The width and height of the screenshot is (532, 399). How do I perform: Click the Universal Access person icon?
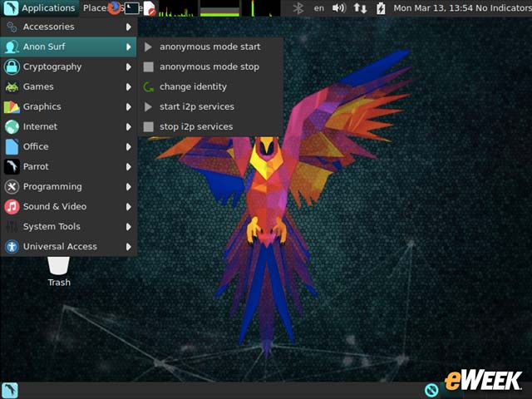pyautogui.click(x=12, y=247)
